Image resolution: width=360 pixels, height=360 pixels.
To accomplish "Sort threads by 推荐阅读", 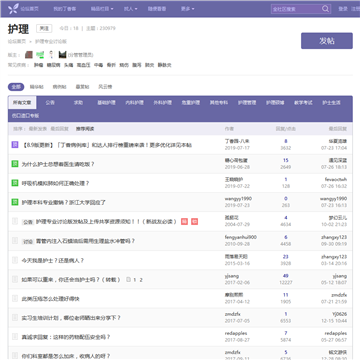I will [x=85, y=128].
